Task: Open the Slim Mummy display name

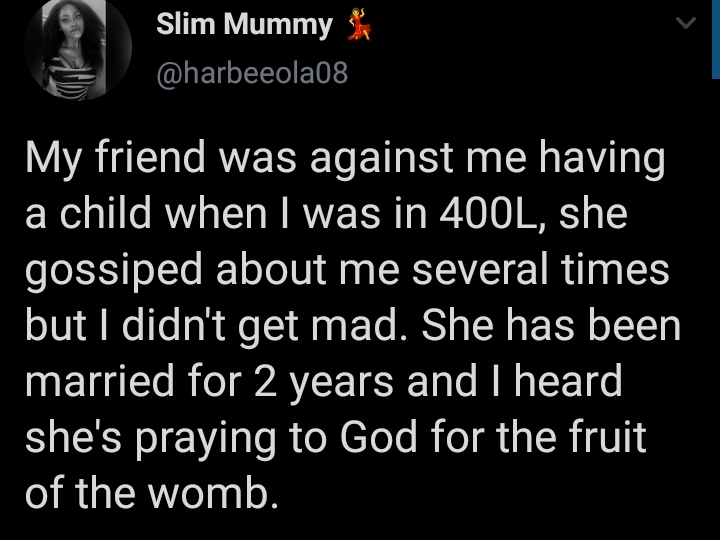Action: point(244,25)
